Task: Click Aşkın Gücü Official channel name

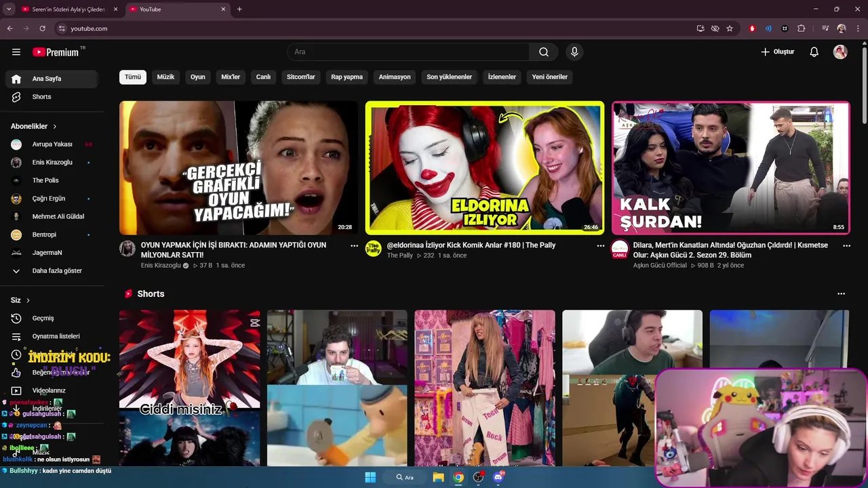Action: pyautogui.click(x=660, y=266)
